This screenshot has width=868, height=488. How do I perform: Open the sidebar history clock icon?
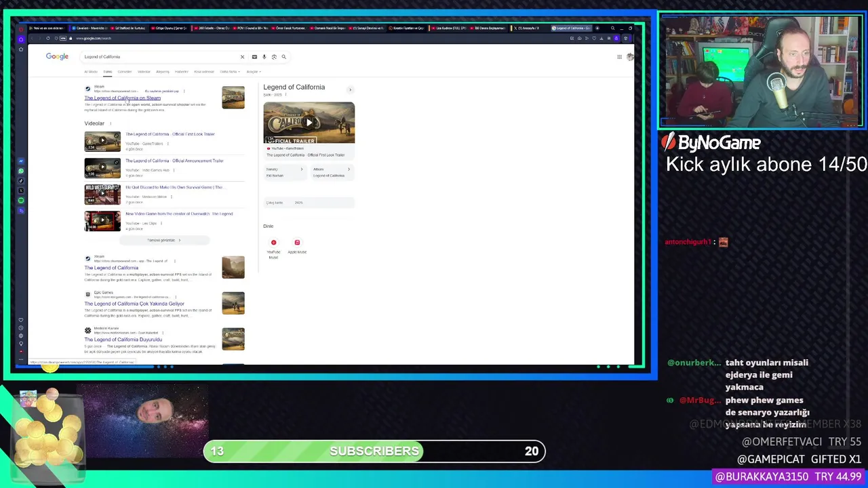21,328
